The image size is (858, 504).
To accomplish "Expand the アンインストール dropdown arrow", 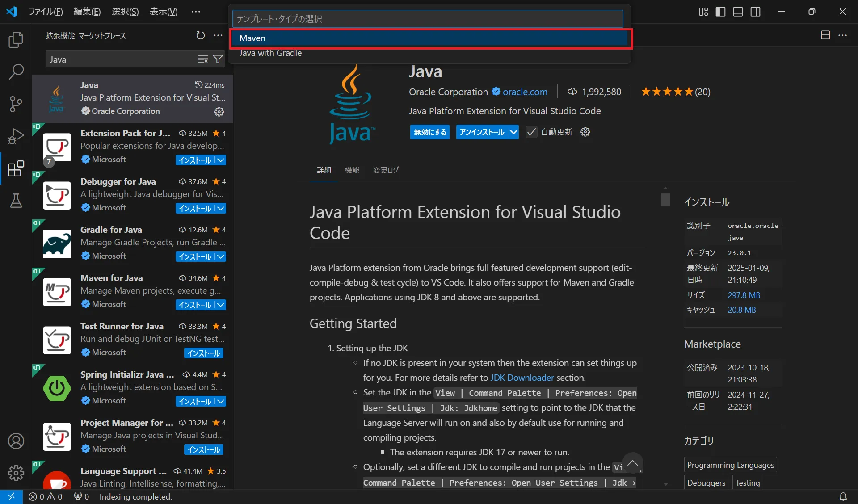I will click(x=513, y=132).
